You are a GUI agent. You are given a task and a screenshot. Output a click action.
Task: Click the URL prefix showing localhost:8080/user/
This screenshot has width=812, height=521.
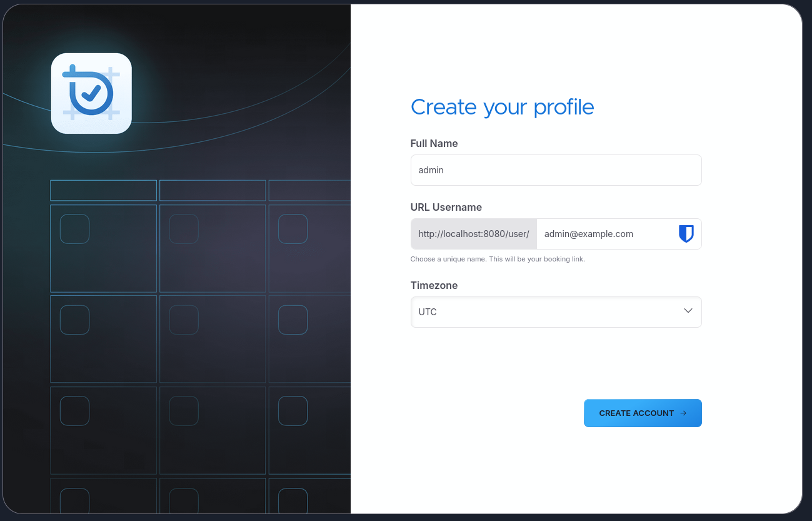coord(473,233)
